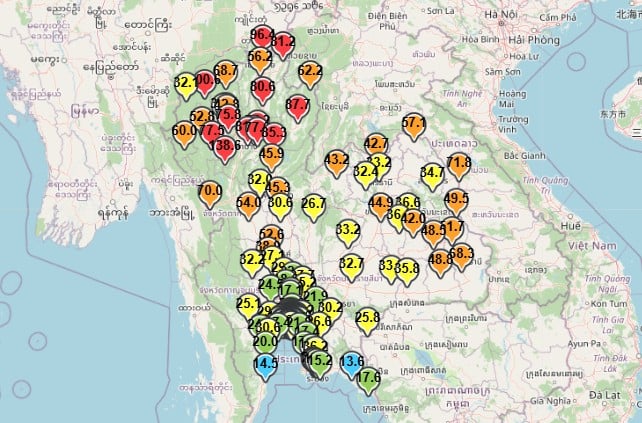Click the orange 49.5 marker
The width and height of the screenshot is (642, 423).
click(x=456, y=200)
